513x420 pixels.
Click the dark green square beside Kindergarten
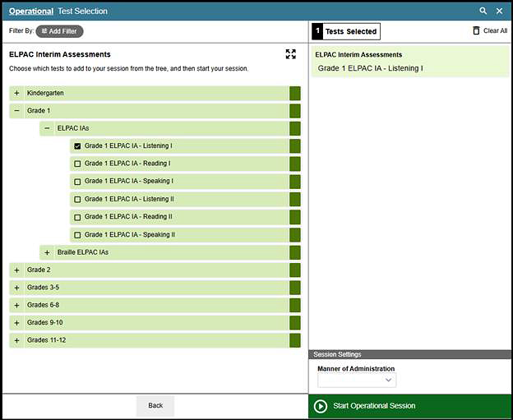pos(295,93)
